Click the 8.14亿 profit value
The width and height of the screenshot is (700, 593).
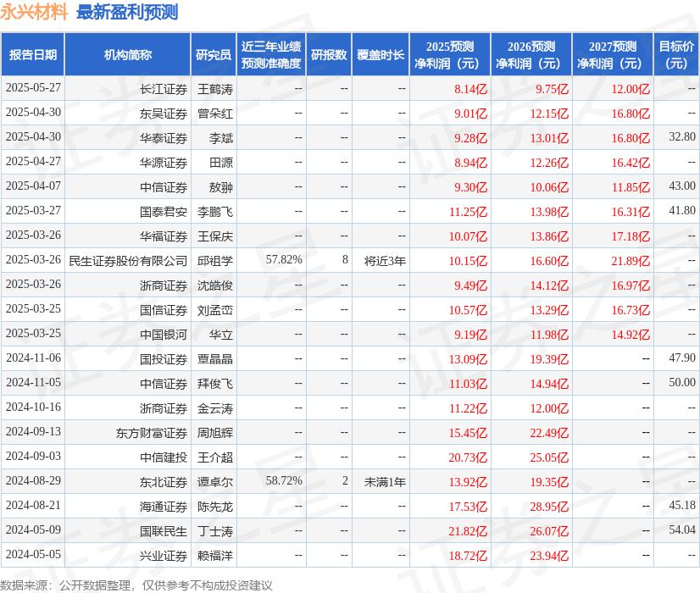click(x=470, y=89)
